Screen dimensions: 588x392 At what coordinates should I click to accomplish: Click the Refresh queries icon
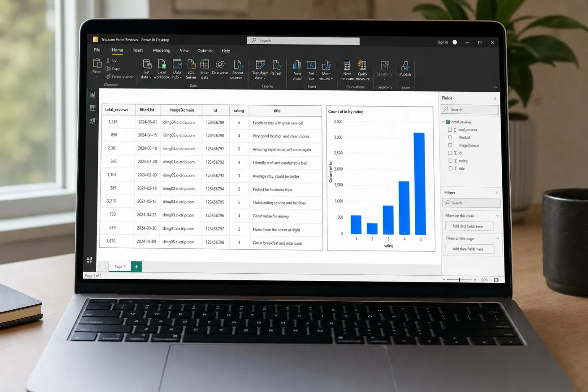click(276, 65)
